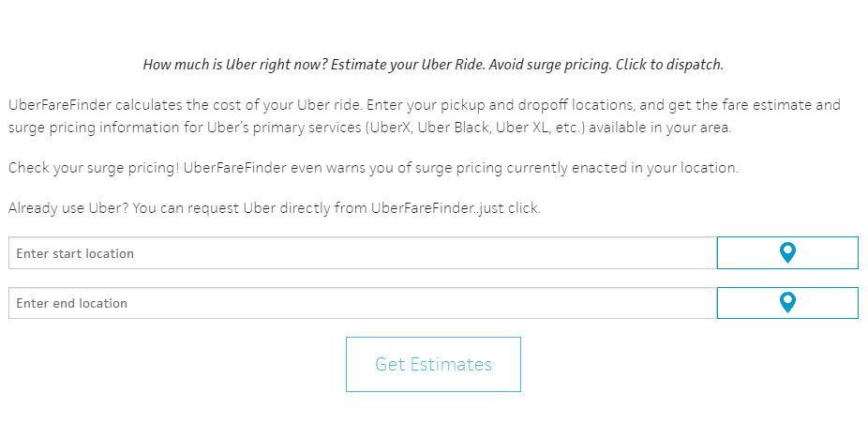Select the 'Enter end location' placeholder text
Screen dimensions: 868x439
coord(72,303)
